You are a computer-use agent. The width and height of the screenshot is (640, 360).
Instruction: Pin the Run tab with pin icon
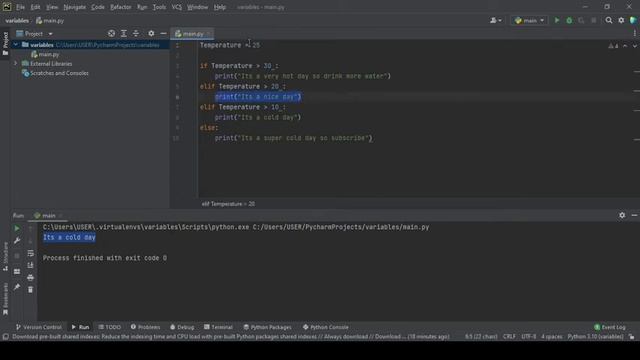[17, 287]
